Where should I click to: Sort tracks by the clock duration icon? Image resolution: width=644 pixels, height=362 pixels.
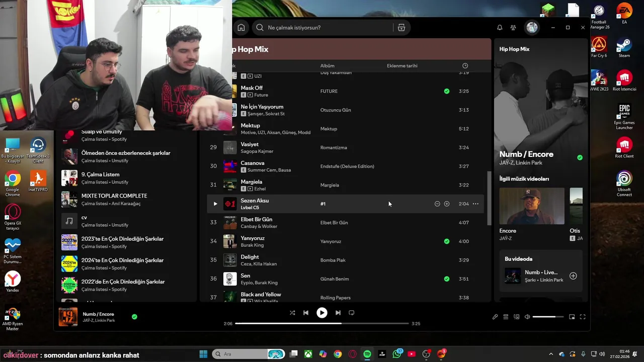[465, 66]
